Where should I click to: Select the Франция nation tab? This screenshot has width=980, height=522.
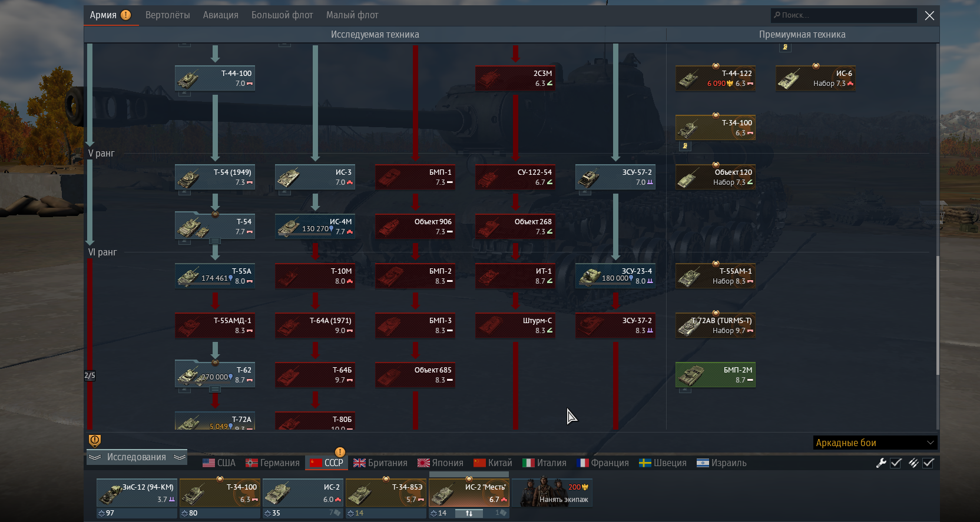click(x=603, y=463)
